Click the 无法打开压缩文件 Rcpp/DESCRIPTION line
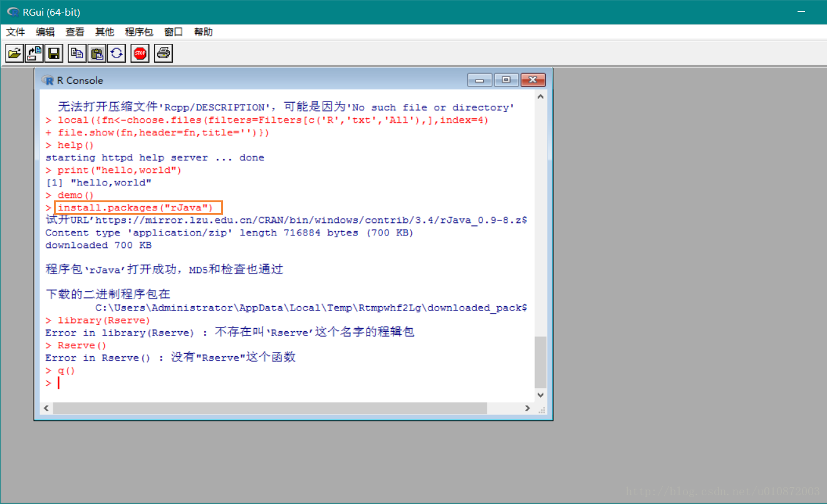 286,107
